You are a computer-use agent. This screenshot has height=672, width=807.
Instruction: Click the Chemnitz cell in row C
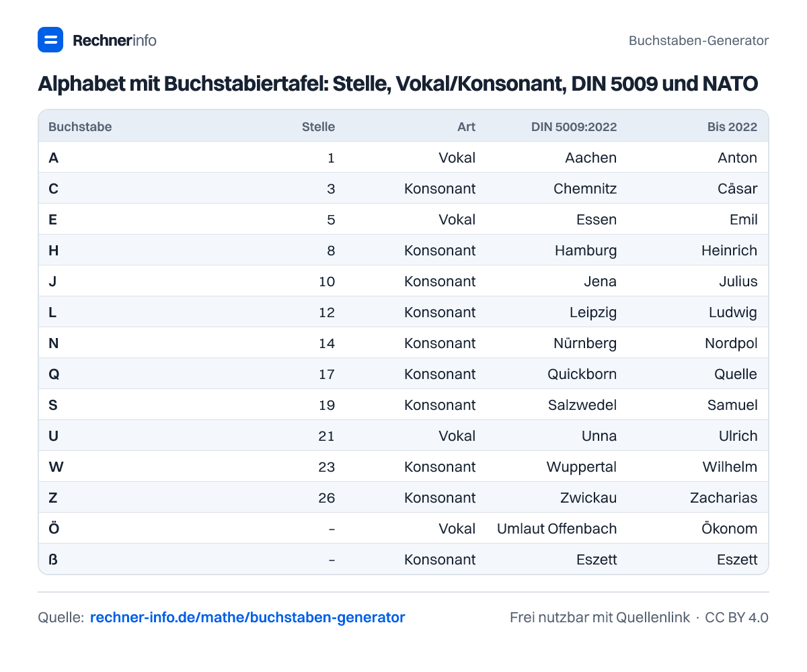[x=585, y=189]
